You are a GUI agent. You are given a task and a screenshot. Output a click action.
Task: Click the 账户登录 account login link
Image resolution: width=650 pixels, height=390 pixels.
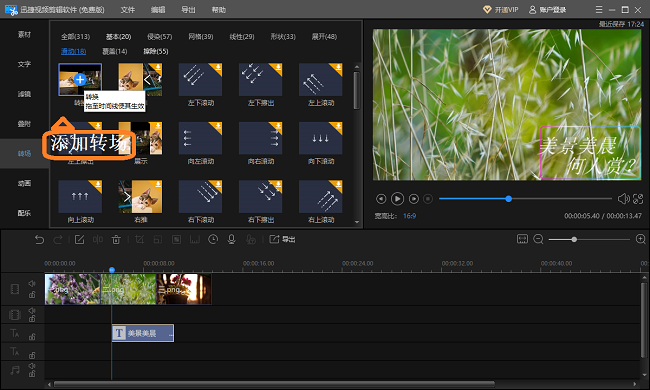point(548,10)
